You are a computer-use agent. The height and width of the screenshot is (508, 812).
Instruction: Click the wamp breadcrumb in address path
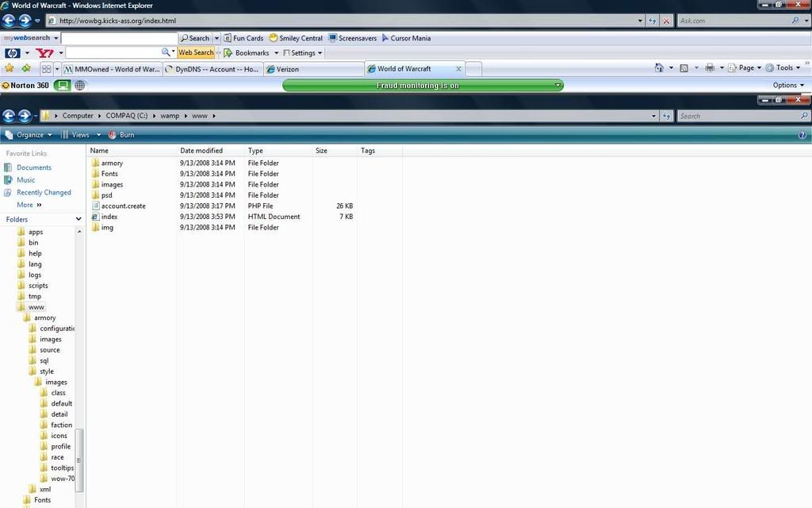click(170, 116)
